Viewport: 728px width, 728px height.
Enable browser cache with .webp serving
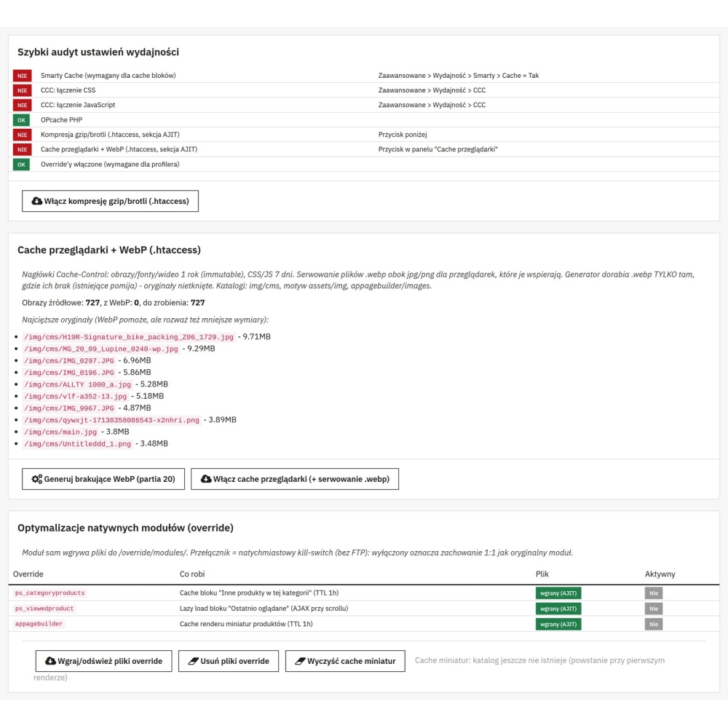(x=295, y=479)
